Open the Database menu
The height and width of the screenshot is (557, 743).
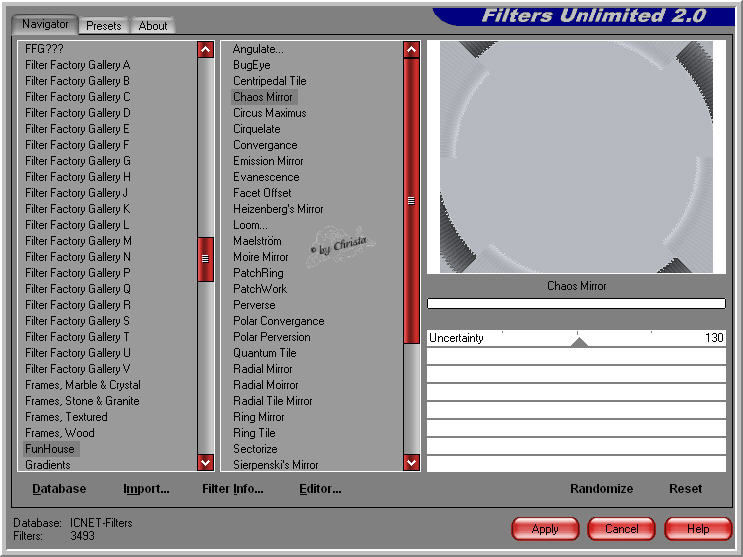[x=59, y=489]
